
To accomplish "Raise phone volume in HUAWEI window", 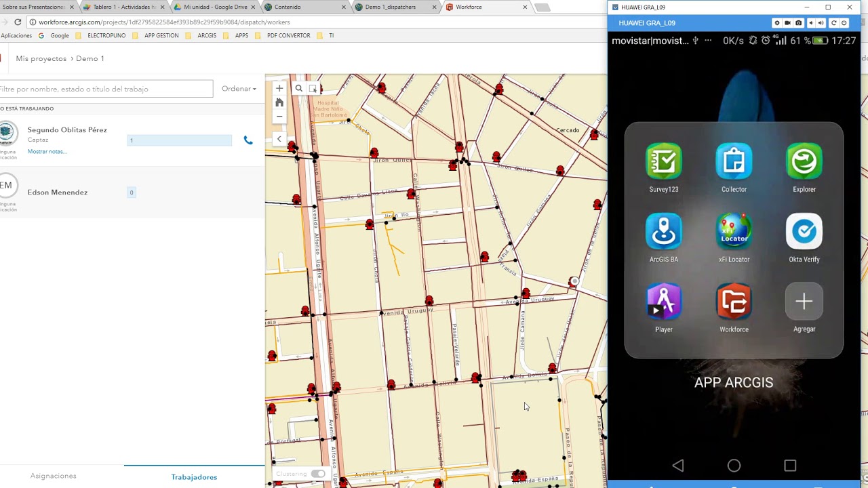I will point(821,23).
